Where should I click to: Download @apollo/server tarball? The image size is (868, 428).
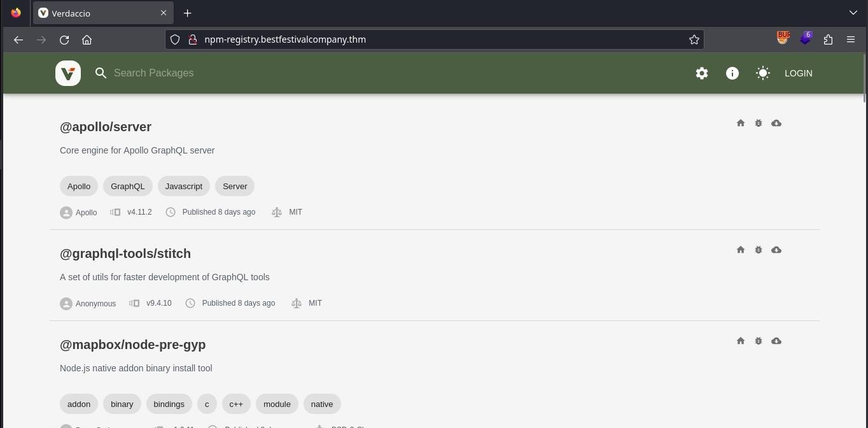(776, 123)
